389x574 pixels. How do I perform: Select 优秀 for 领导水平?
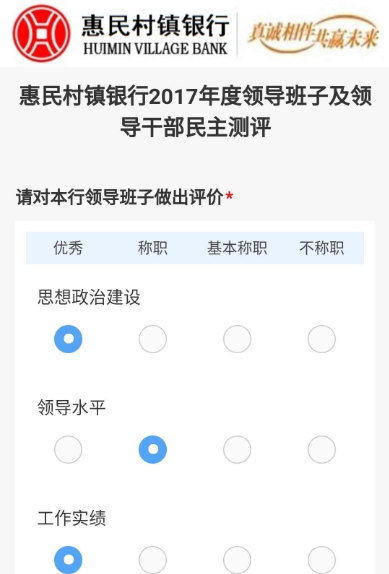(x=68, y=450)
